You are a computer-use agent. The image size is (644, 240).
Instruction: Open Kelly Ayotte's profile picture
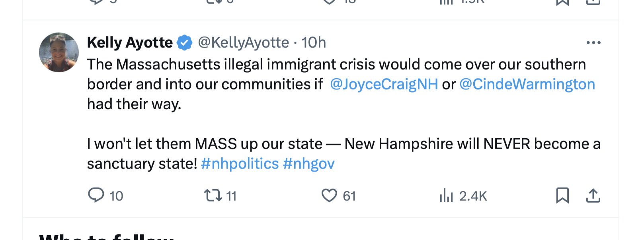pyautogui.click(x=59, y=52)
